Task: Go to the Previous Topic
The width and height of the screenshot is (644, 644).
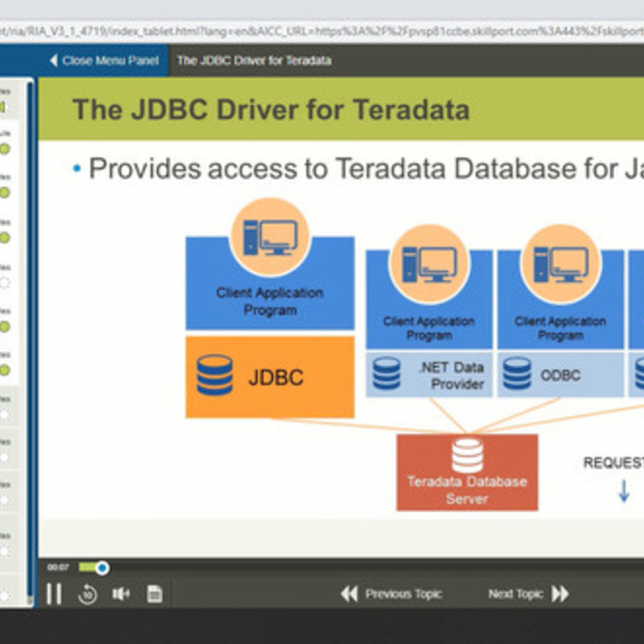Action: [403, 594]
